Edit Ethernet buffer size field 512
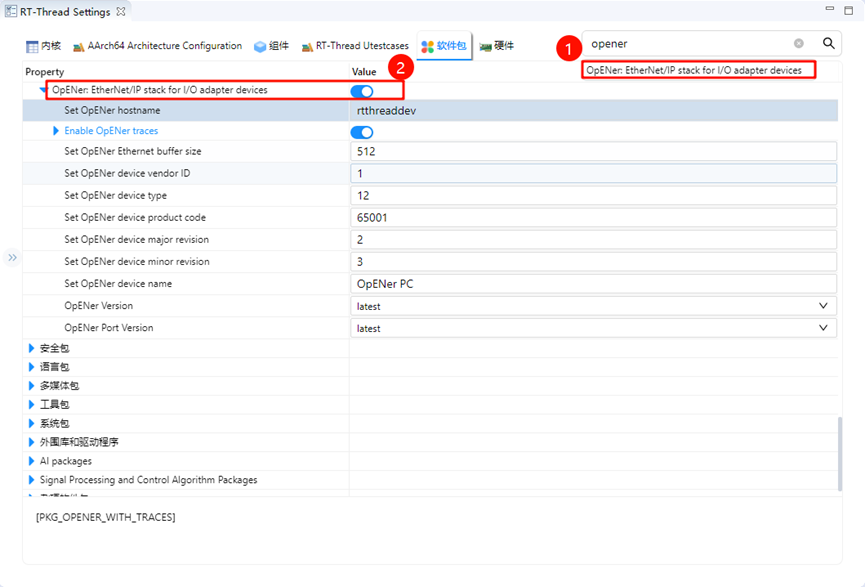 tap(593, 152)
